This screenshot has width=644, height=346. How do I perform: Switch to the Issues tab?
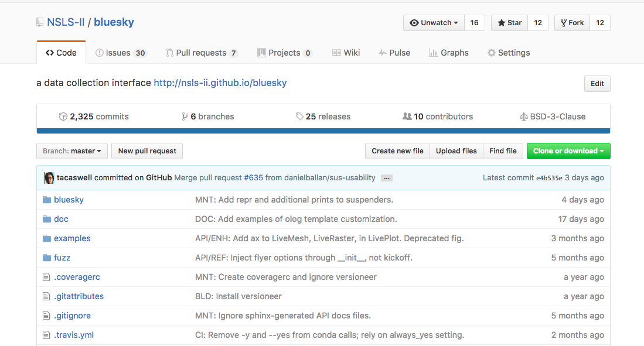[121, 53]
